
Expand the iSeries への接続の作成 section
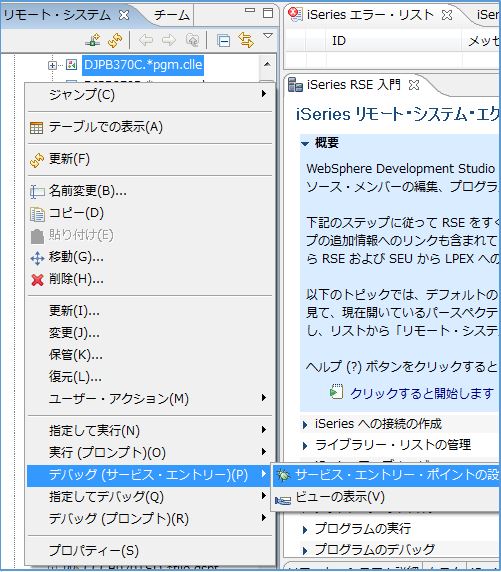click(305, 425)
